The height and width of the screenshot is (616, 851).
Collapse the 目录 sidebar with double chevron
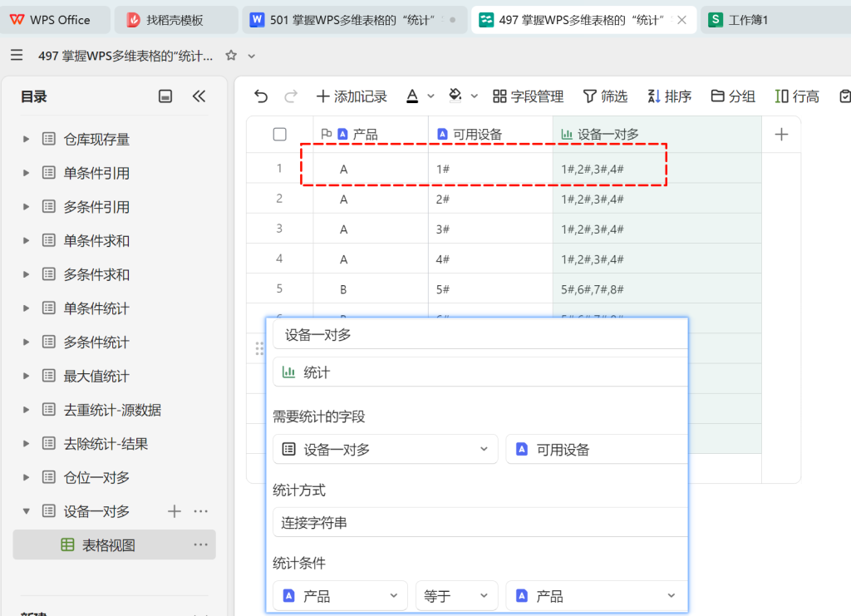(x=199, y=96)
